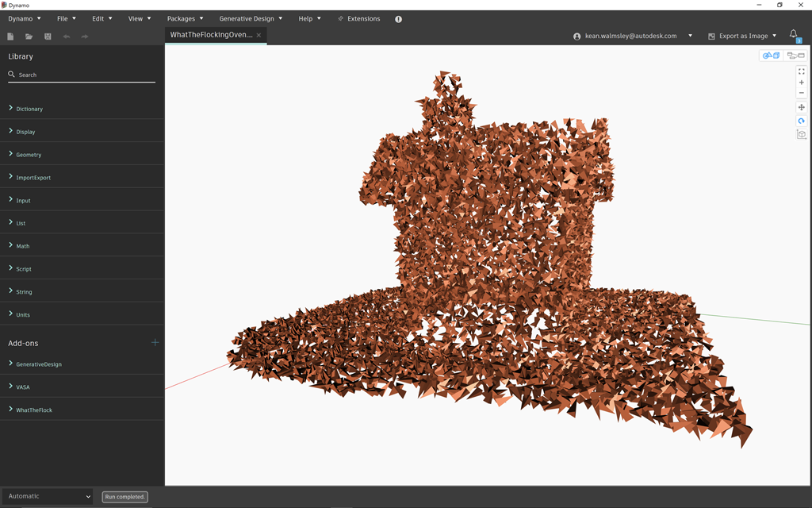Click the zoom to fit icon
The height and width of the screenshot is (508, 812).
tap(801, 71)
